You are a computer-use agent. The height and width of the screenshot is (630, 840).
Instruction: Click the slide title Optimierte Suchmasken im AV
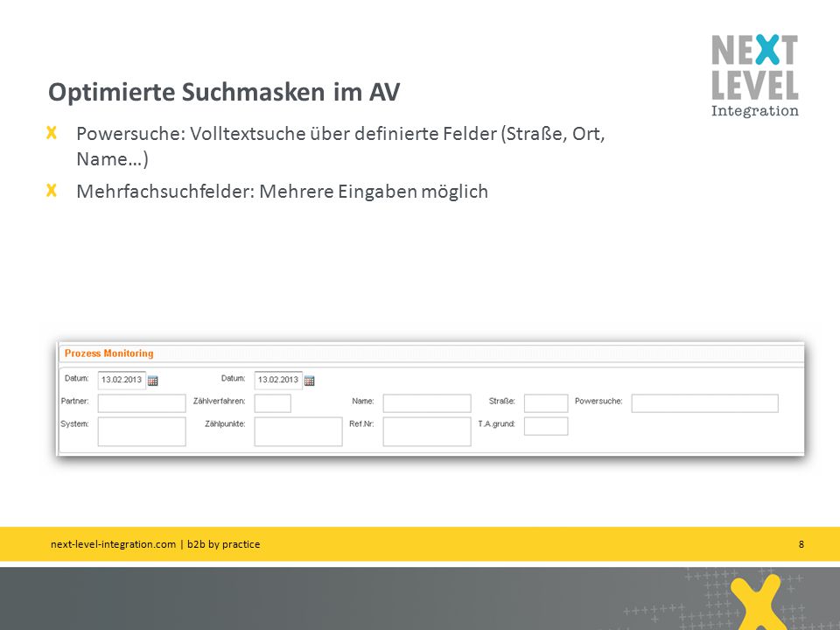[x=224, y=92]
